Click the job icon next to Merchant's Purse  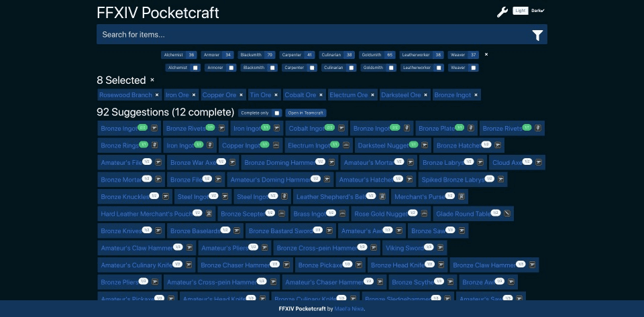(462, 197)
